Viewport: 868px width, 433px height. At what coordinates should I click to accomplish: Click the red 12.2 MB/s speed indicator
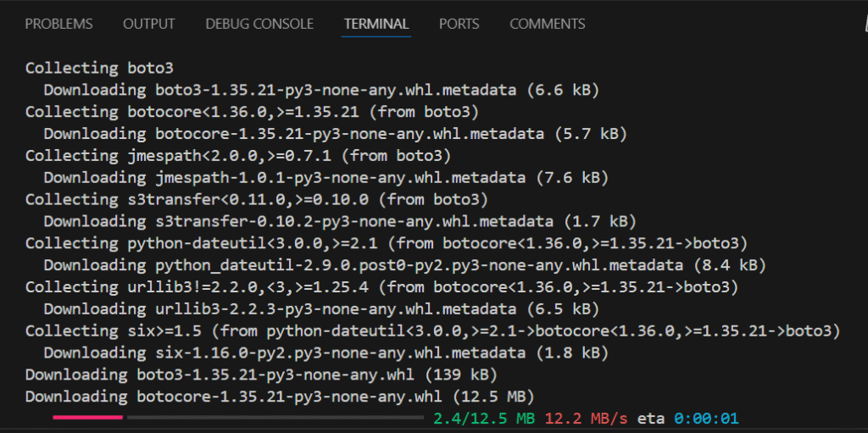click(587, 418)
